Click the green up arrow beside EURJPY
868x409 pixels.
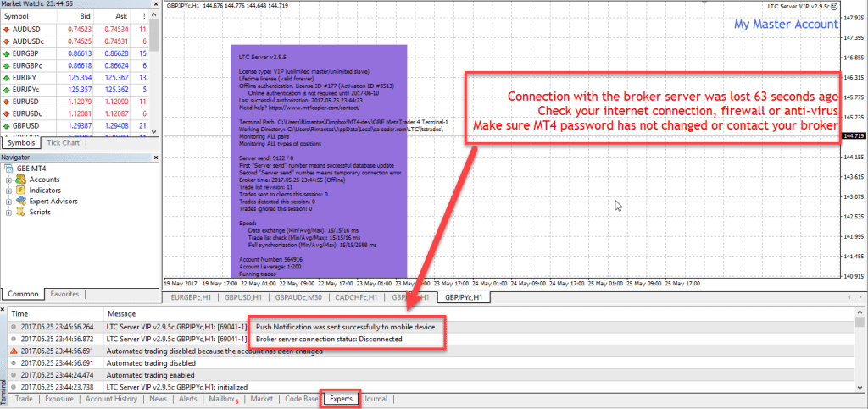[x=6, y=77]
